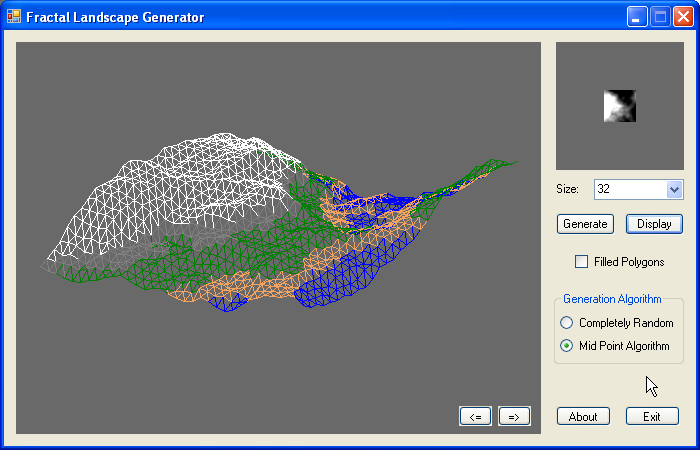700x450 pixels.
Task: Close the Fractal Landscape Generator window
Action: coord(683,17)
